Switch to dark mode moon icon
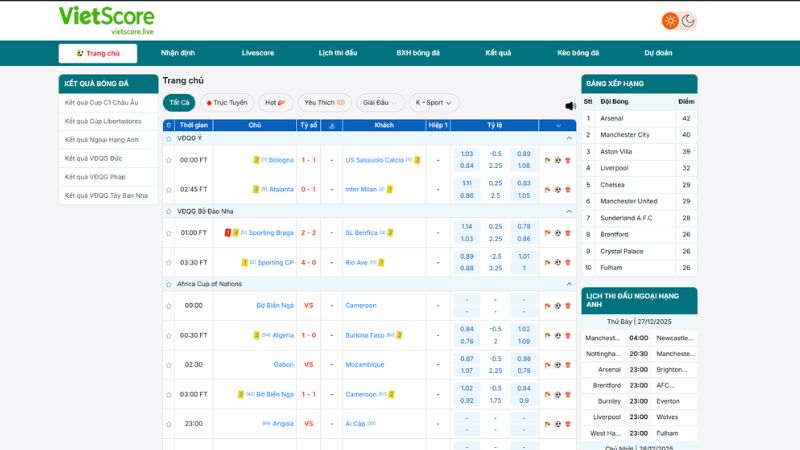This screenshot has height=450, width=800. [x=688, y=21]
